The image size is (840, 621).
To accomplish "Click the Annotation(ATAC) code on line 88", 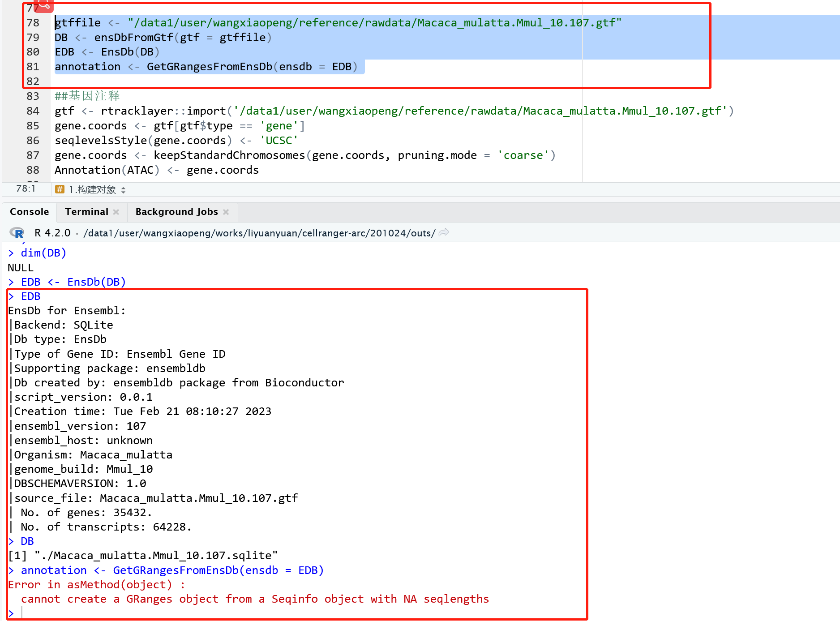I will point(107,170).
